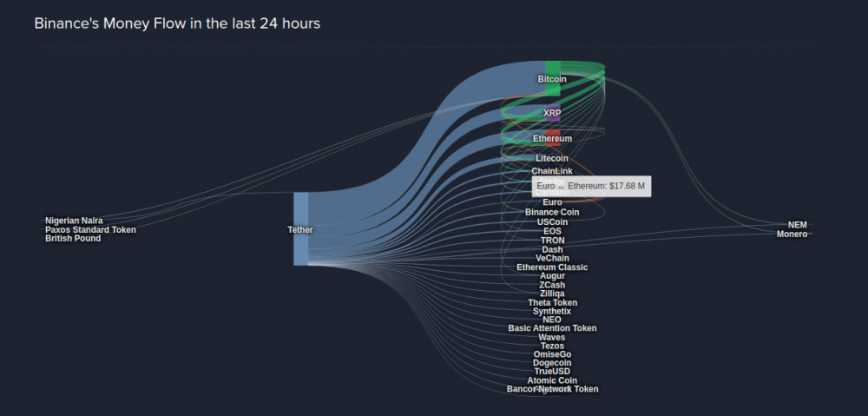Select the Theta Token label
This screenshot has width=868, height=416.
[x=552, y=303]
